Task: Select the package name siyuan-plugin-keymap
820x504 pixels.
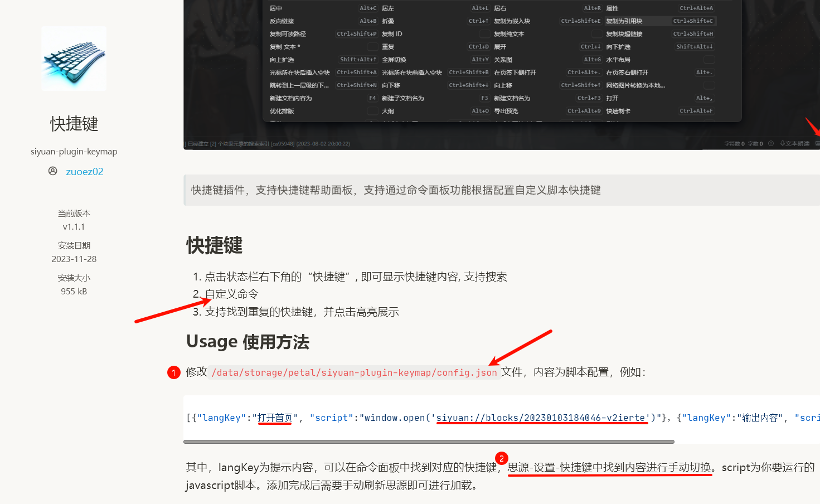Action: pyautogui.click(x=74, y=152)
